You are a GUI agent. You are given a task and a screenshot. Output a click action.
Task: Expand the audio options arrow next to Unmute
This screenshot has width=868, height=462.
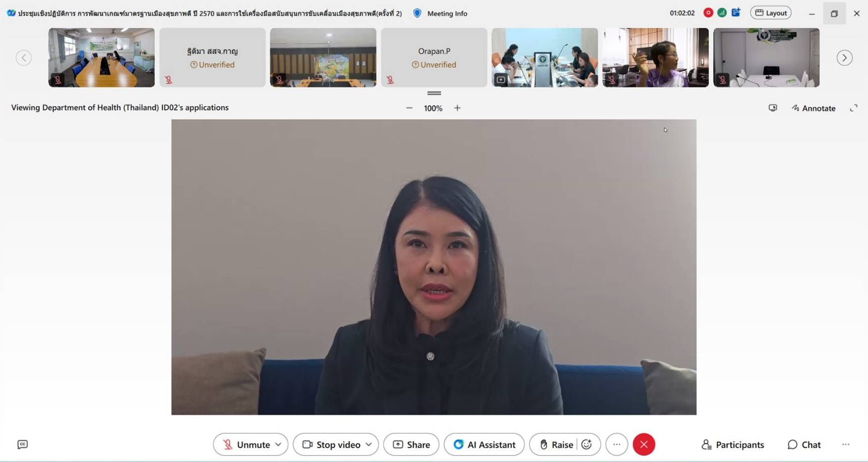click(x=278, y=444)
